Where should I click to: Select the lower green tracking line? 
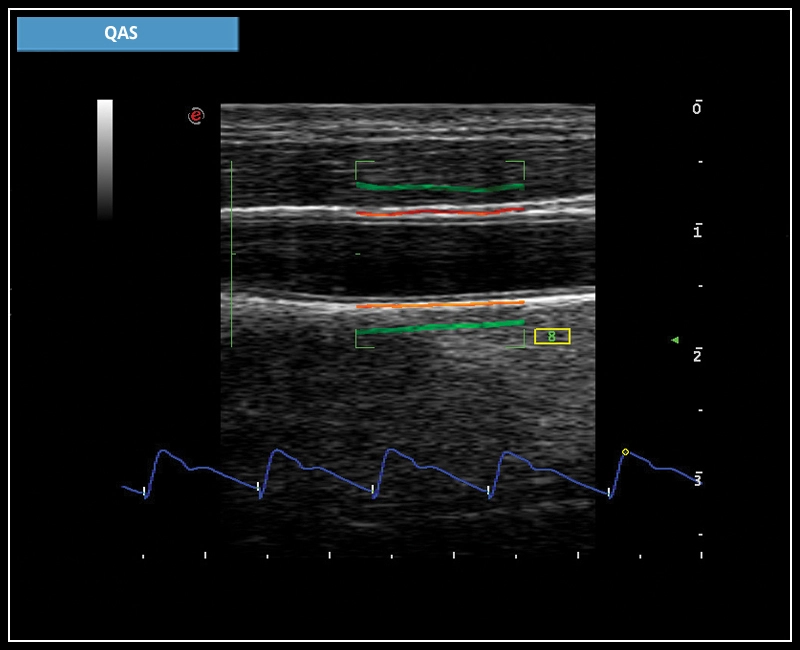(x=440, y=327)
